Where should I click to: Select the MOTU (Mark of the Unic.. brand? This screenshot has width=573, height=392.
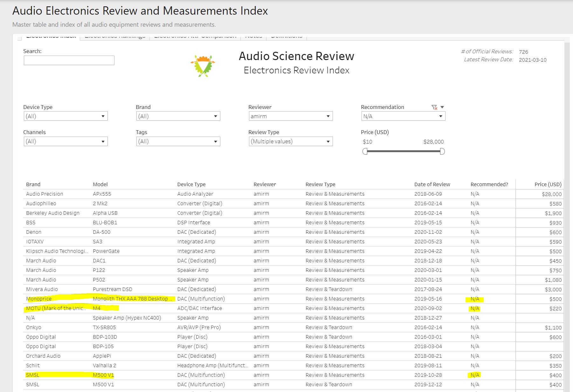click(x=56, y=308)
